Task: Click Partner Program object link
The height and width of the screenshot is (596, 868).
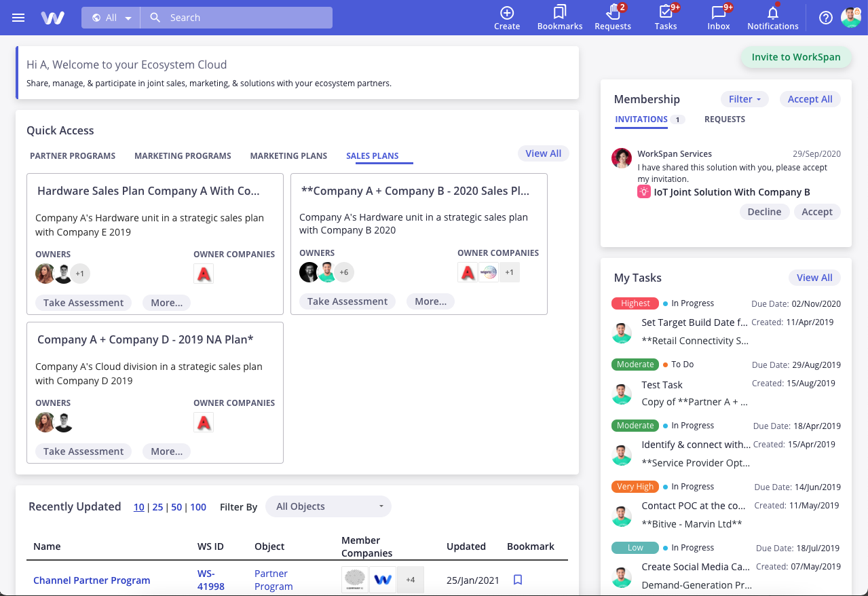Action: (x=273, y=580)
